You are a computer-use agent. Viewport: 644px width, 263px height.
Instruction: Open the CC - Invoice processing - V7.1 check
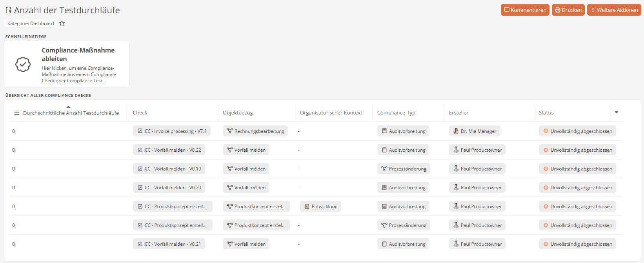tap(172, 131)
